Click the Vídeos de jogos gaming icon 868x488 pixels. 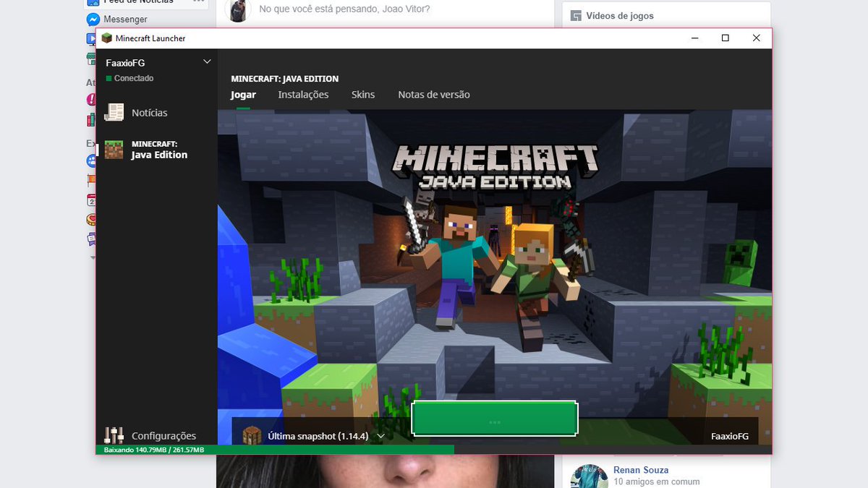[576, 16]
